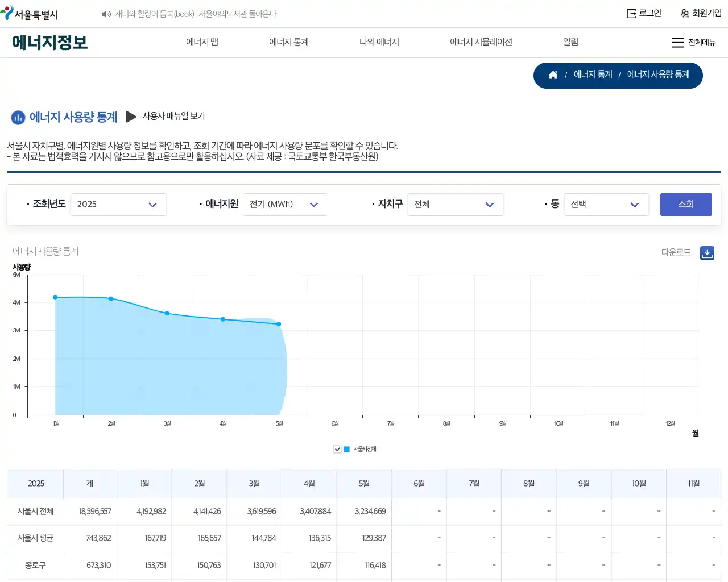Click 에너지 통계 in the breadcrumb
Image resolution: width=728 pixels, height=582 pixels.
pyautogui.click(x=593, y=74)
